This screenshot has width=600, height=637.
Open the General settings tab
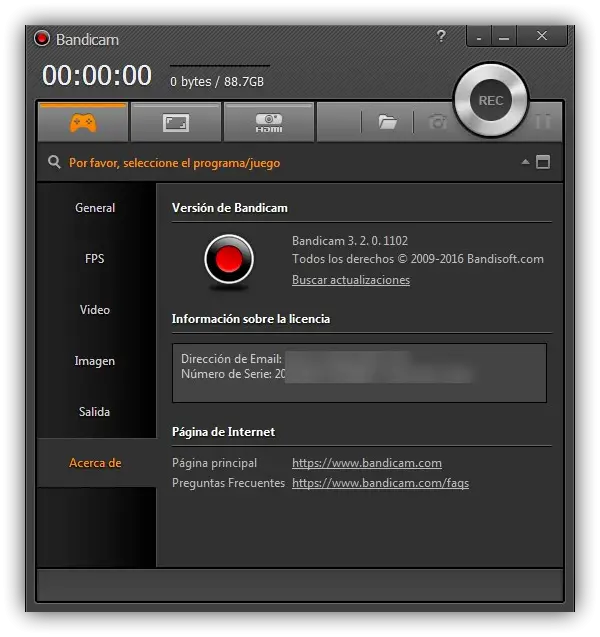pyautogui.click(x=95, y=208)
